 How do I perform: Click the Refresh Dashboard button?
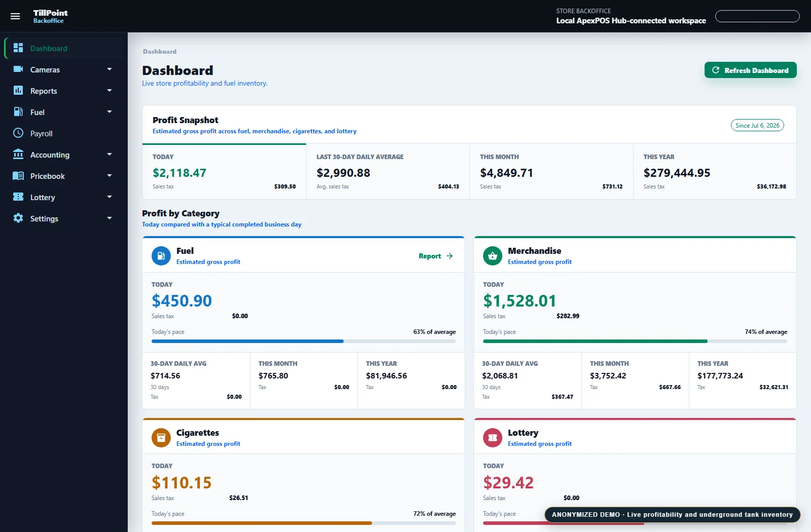click(x=750, y=70)
